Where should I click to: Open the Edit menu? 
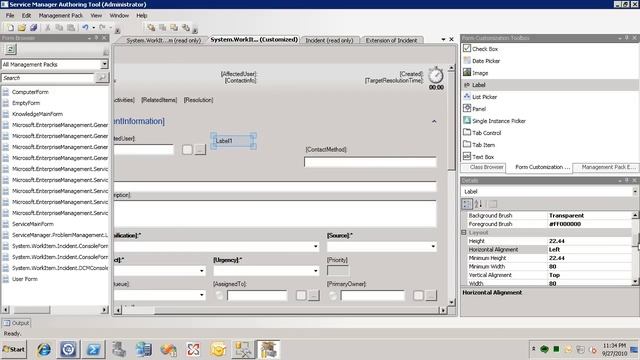point(27,16)
